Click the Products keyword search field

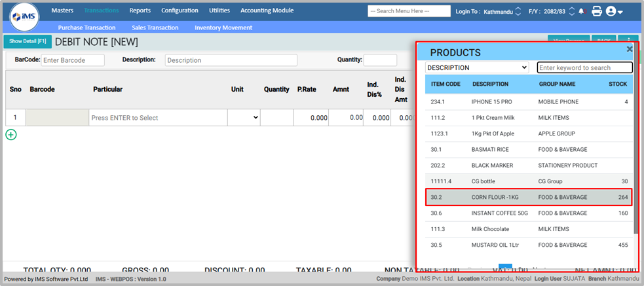coord(584,67)
